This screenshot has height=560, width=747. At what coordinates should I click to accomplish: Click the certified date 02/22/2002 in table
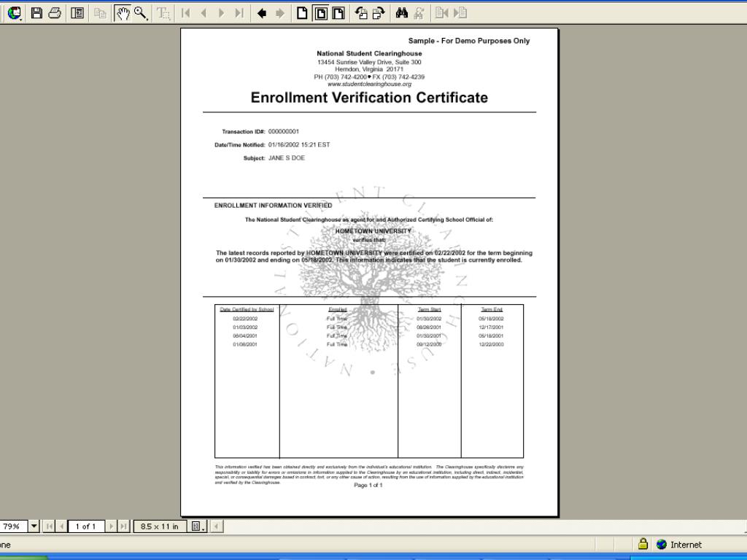(245, 319)
